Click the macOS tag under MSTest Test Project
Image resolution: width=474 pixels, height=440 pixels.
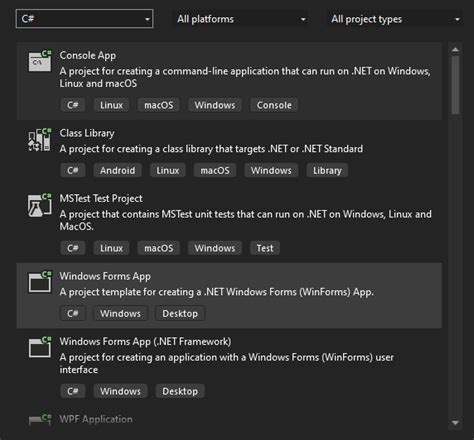(x=159, y=248)
